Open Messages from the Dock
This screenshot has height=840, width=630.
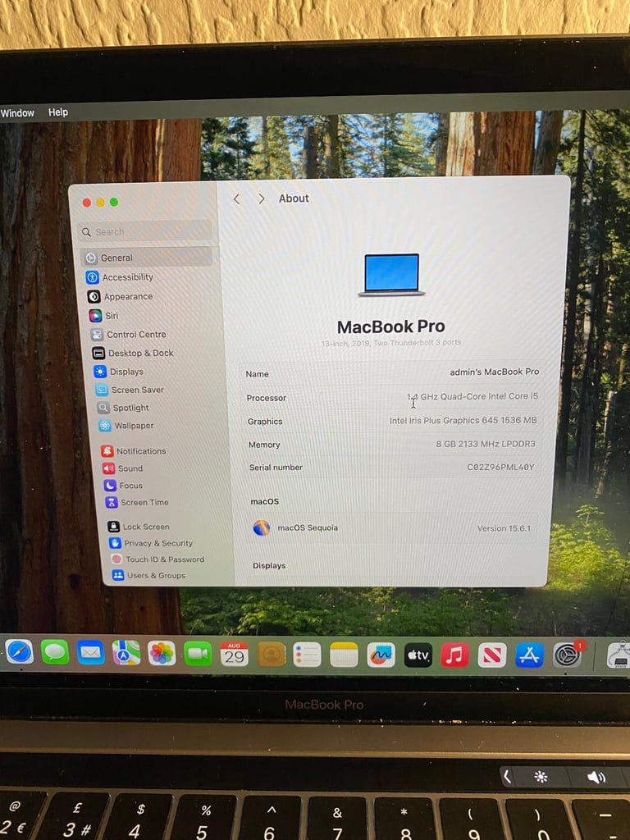click(x=55, y=652)
